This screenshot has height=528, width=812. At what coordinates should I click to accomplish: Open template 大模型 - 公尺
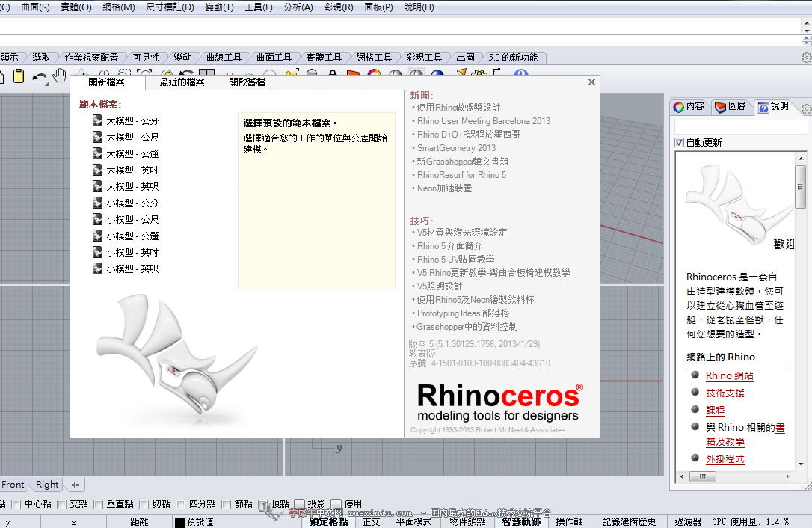[x=126, y=138]
